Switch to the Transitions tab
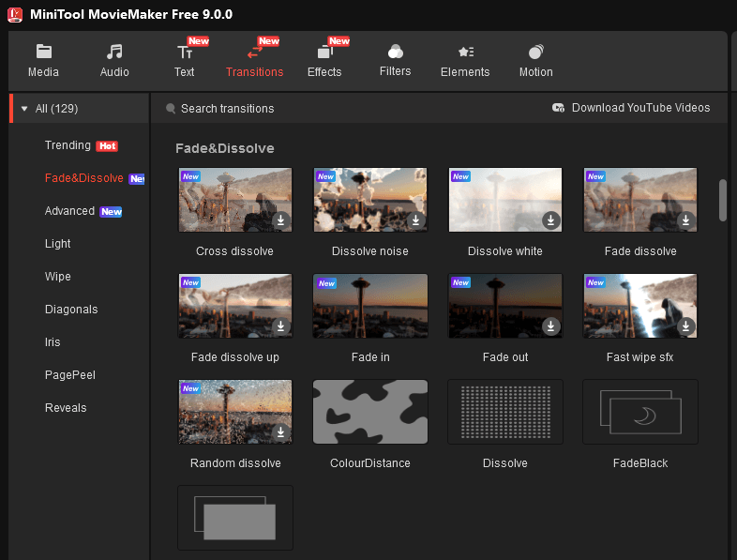This screenshot has height=560, width=737. click(254, 61)
